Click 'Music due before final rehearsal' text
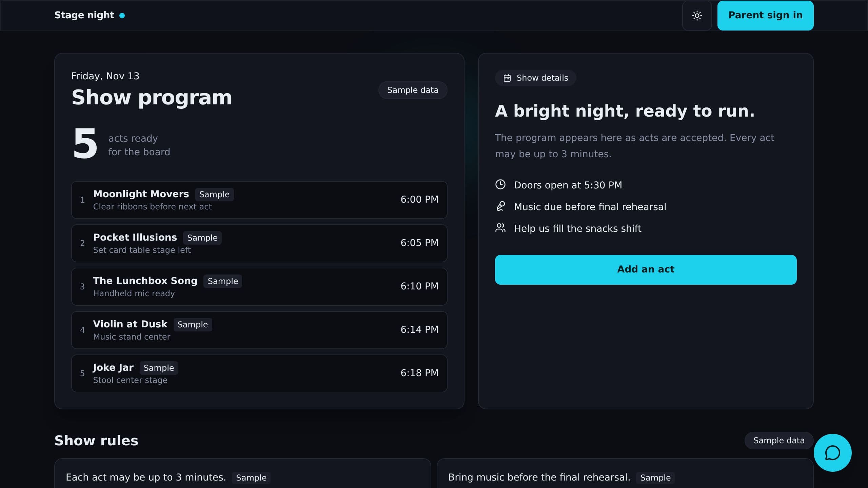Image resolution: width=868 pixels, height=488 pixels. [590, 207]
